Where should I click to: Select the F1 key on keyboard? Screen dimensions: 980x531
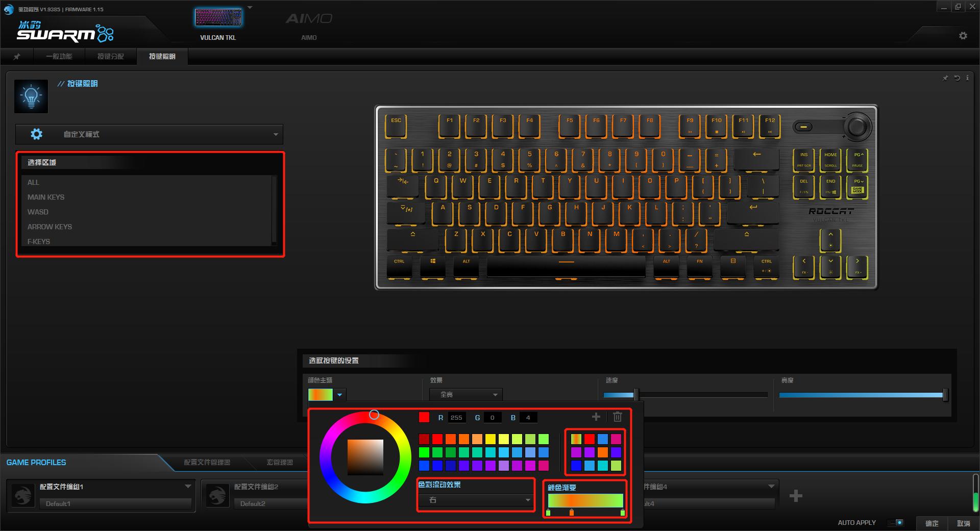450,126
